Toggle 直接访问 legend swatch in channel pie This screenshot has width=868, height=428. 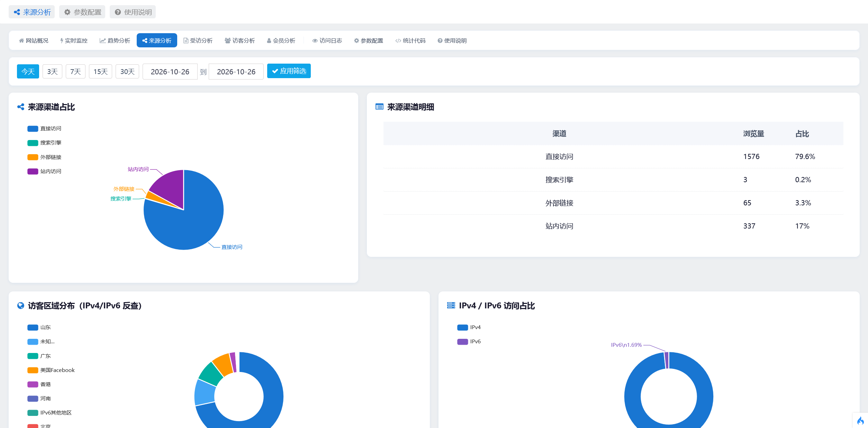pos(33,129)
